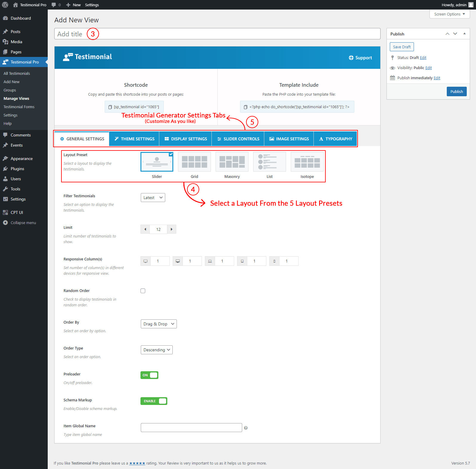The width and height of the screenshot is (476, 469).
Task: Turn off the Preloader toggle
Action: coord(149,375)
